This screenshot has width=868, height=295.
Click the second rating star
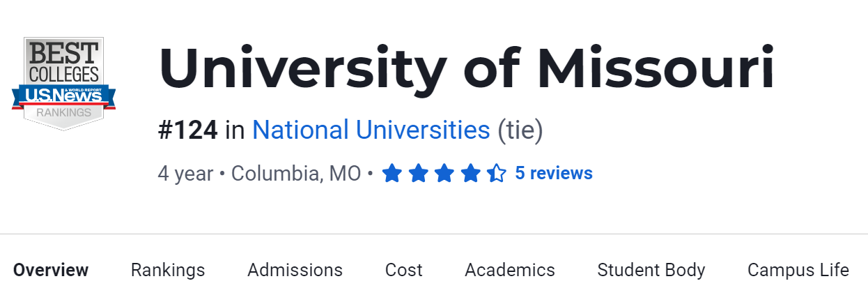coord(418,173)
